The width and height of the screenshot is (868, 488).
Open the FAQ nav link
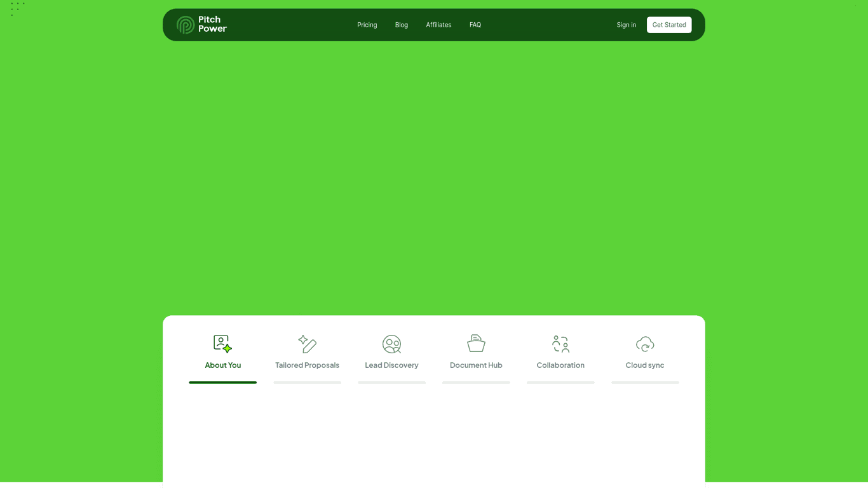coord(475,25)
